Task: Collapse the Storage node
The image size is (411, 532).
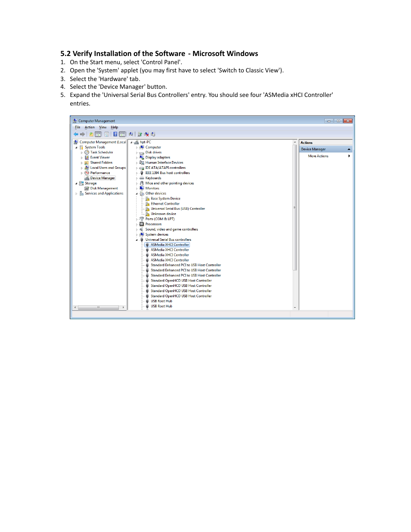Action: 76,184
